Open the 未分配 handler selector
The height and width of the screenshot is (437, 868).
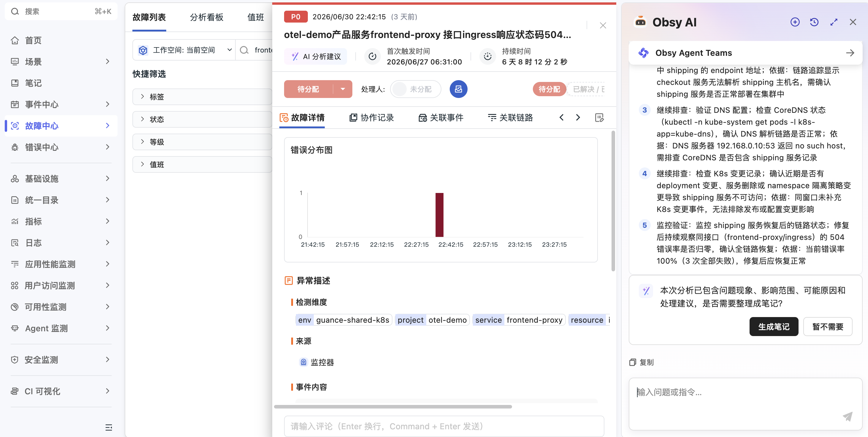point(415,89)
